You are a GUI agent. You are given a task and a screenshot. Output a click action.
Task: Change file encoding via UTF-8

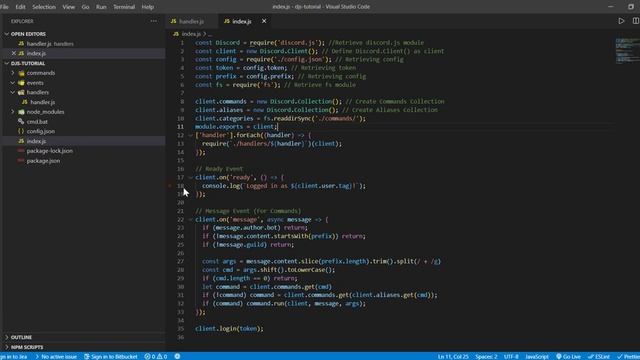511,356
